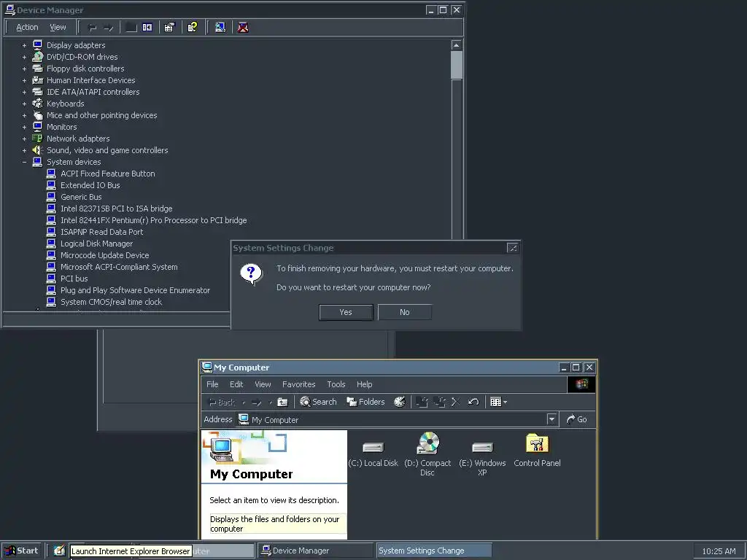This screenshot has width=747, height=560.
Task: Select Mice and other pointing devices category
Action: (101, 115)
